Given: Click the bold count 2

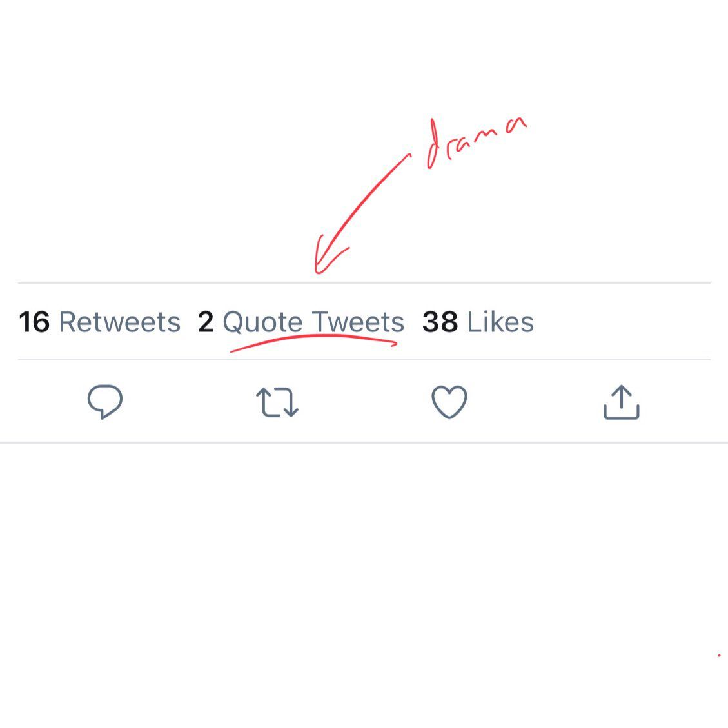Looking at the screenshot, I should (x=206, y=322).
